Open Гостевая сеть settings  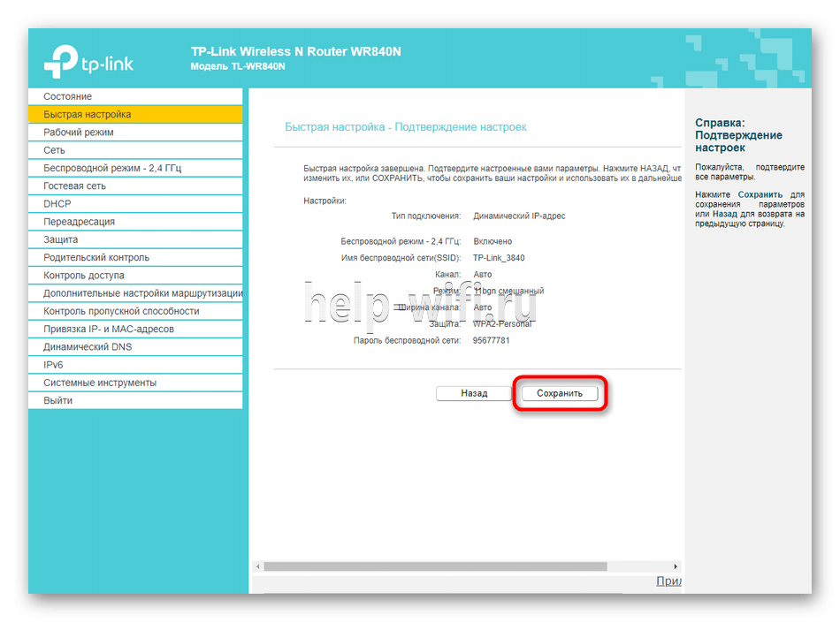(x=135, y=186)
